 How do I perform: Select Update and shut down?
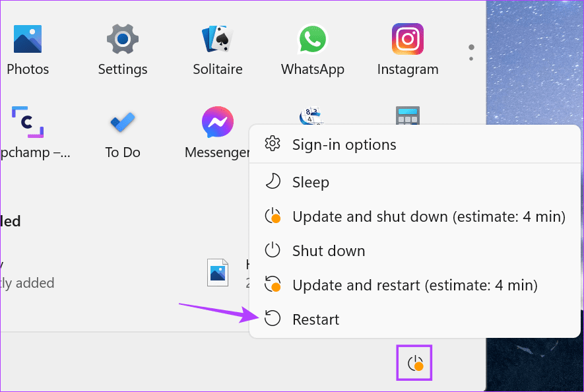tap(428, 216)
